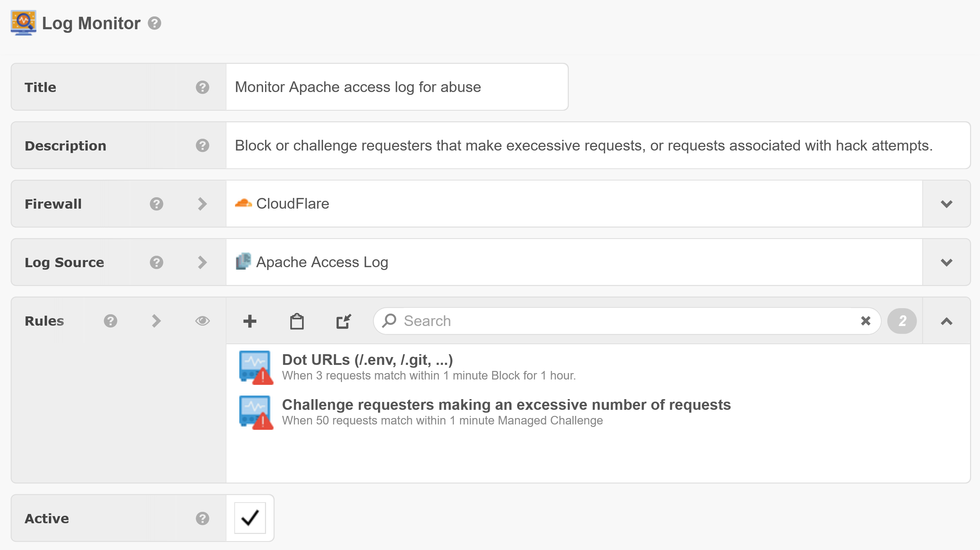Show help for the Log Source field
The height and width of the screenshot is (550, 980).
pyautogui.click(x=156, y=262)
